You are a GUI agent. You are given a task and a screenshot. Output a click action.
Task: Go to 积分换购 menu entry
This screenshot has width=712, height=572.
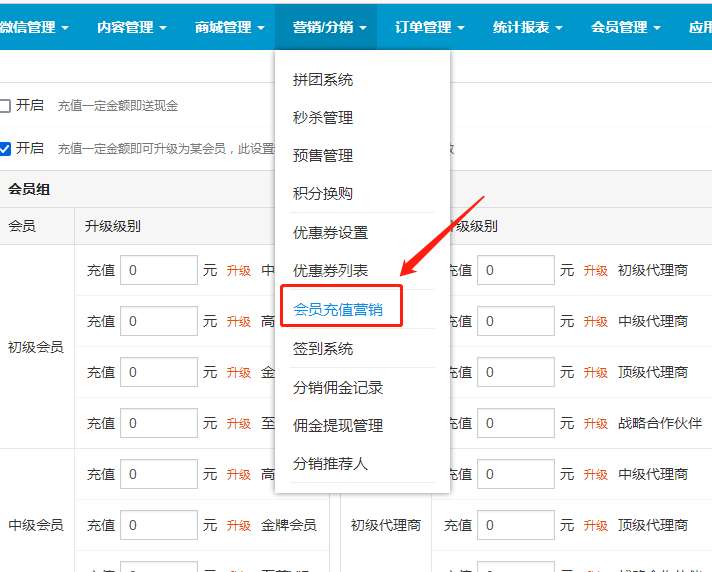323,194
